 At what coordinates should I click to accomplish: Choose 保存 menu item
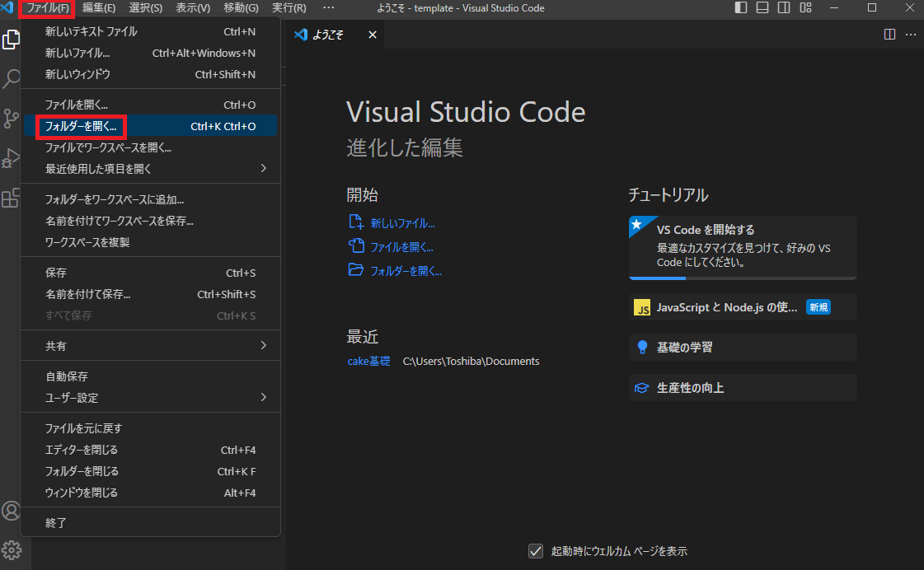pos(150,273)
